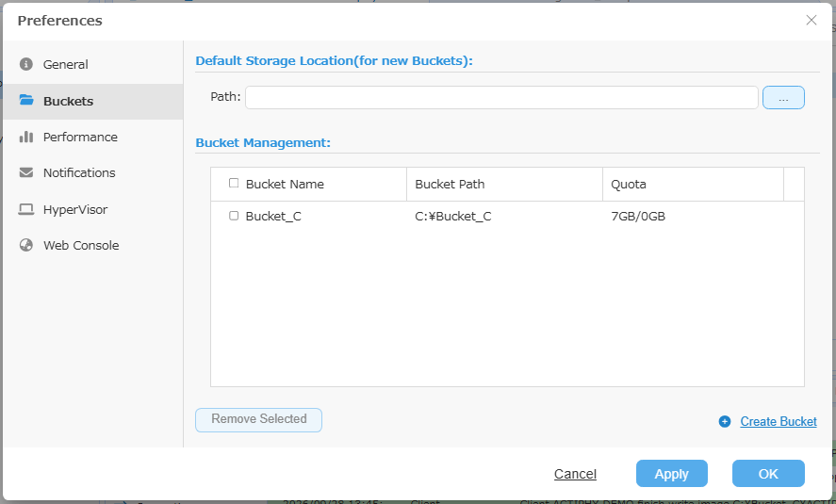Check the Bucket_C row checkbox
The image size is (836, 504).
coord(234,216)
